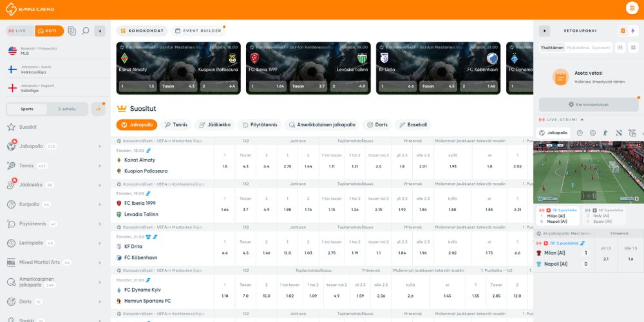Collapse the left sidebar with arrow button
This screenshot has width=644, height=322.
[99, 31]
